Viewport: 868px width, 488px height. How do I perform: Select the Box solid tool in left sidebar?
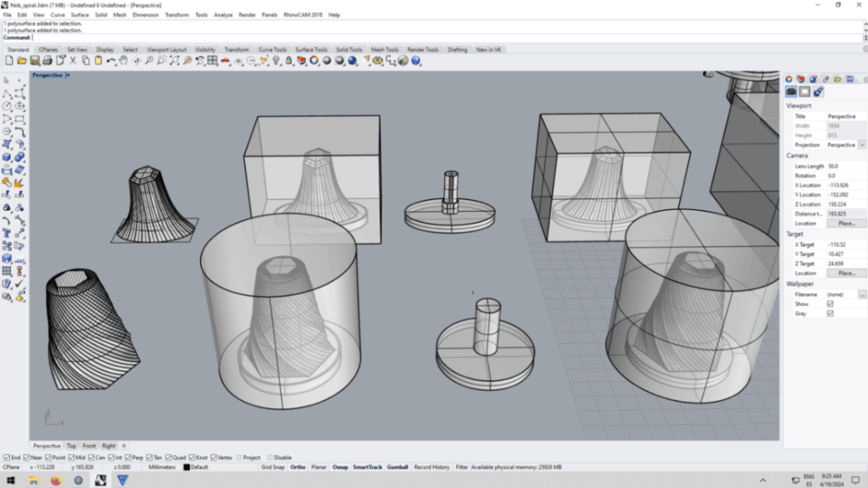pos(6,156)
